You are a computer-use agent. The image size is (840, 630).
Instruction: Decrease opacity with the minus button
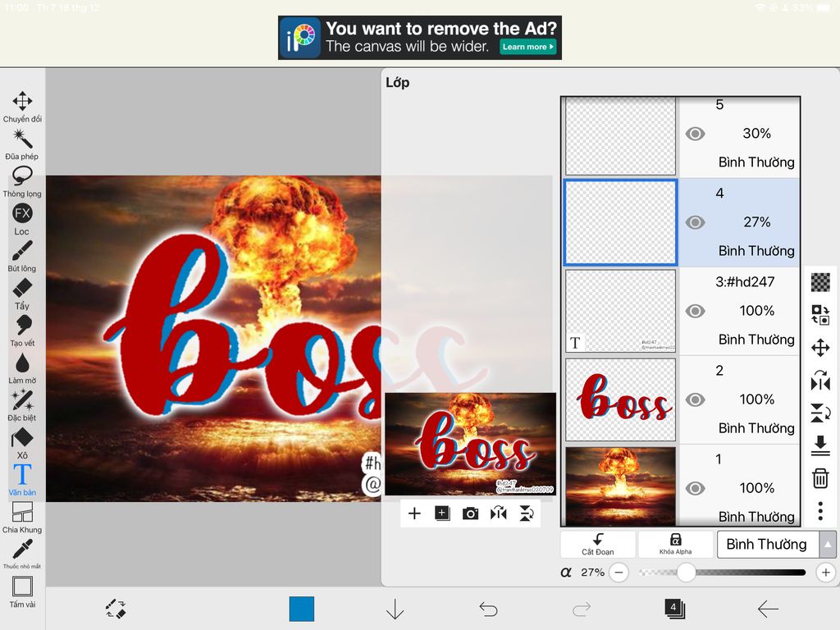pos(619,572)
